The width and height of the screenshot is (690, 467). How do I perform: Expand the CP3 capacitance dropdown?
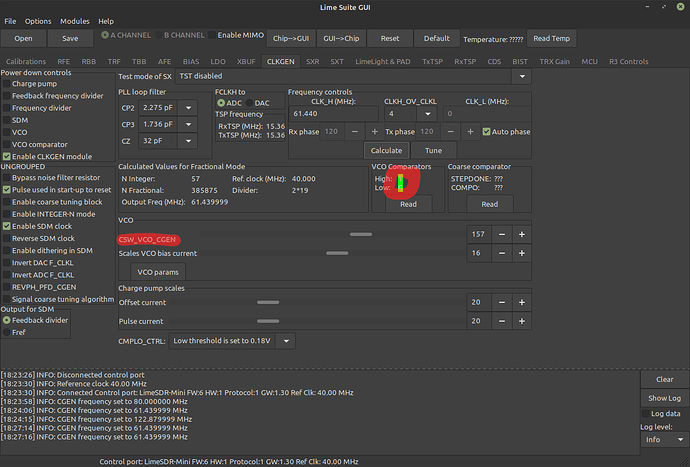point(188,124)
